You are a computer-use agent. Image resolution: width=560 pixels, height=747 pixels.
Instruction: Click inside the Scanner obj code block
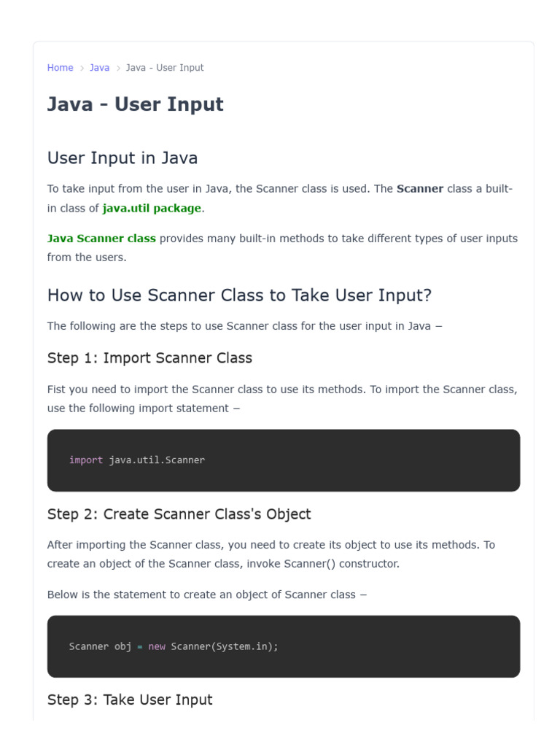tap(284, 646)
